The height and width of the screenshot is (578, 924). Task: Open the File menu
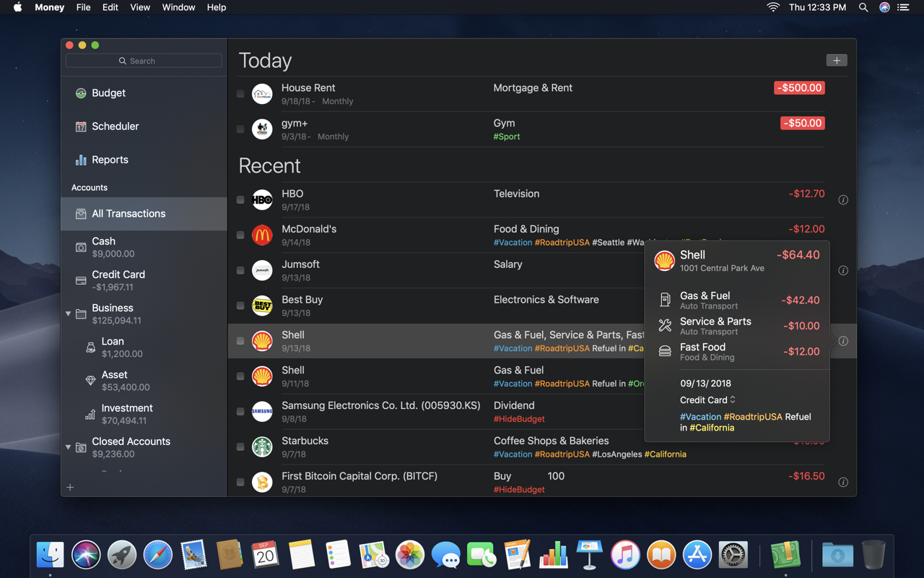tap(83, 7)
